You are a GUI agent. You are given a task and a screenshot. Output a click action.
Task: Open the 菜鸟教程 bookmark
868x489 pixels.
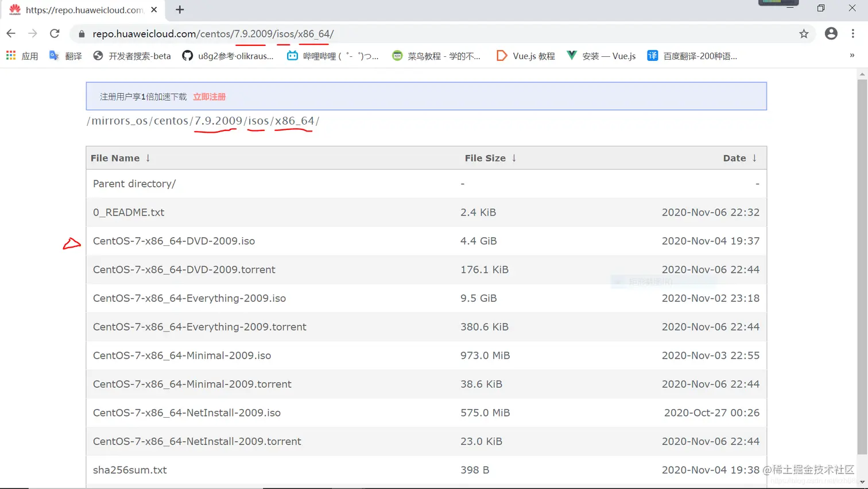click(x=436, y=56)
